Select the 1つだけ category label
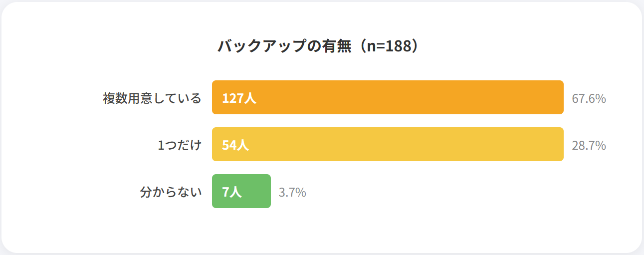Image resolution: width=644 pixels, height=255 pixels. (180, 145)
